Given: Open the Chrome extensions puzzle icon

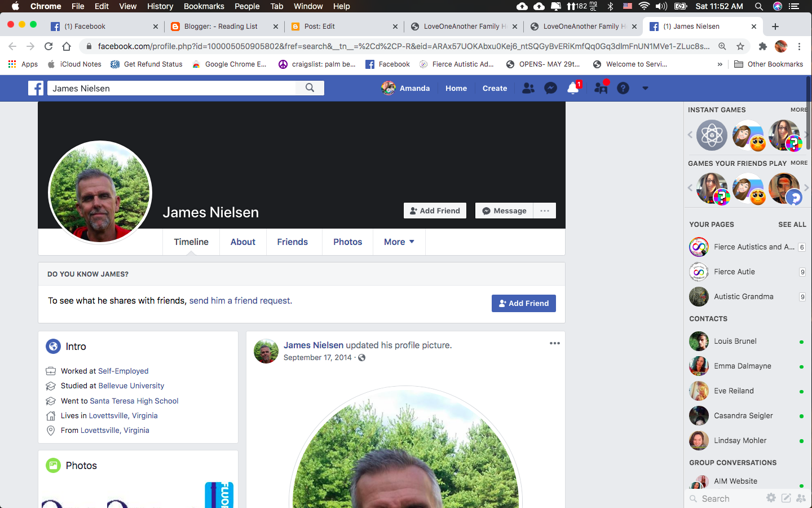Looking at the screenshot, I should point(762,46).
